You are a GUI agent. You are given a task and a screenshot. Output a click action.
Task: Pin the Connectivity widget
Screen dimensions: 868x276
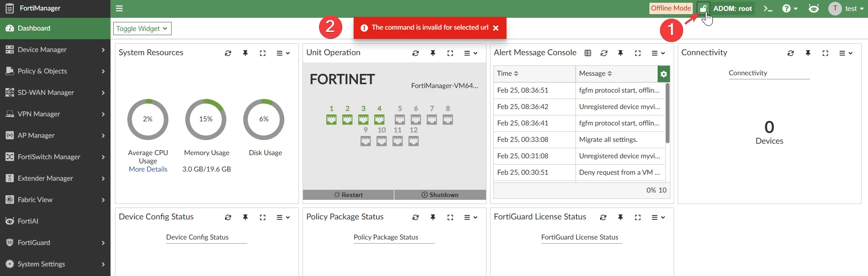[808, 53]
